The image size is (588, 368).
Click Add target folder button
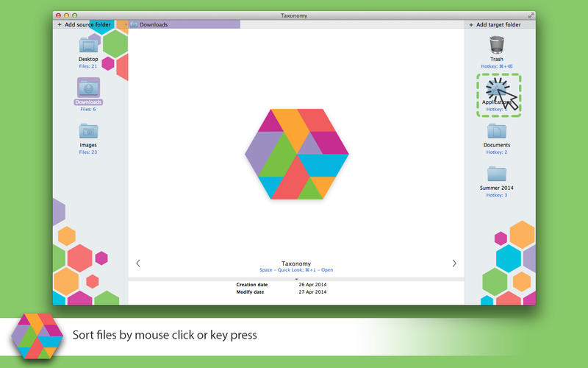click(x=495, y=24)
